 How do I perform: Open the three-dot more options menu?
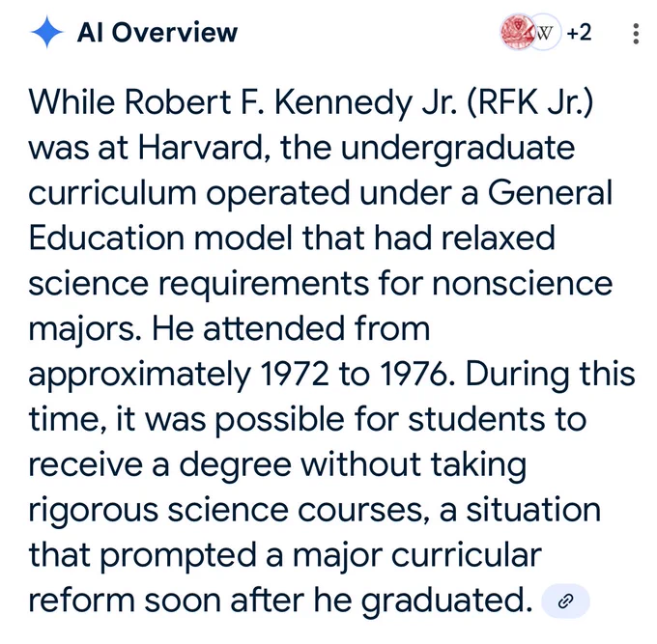point(636,34)
